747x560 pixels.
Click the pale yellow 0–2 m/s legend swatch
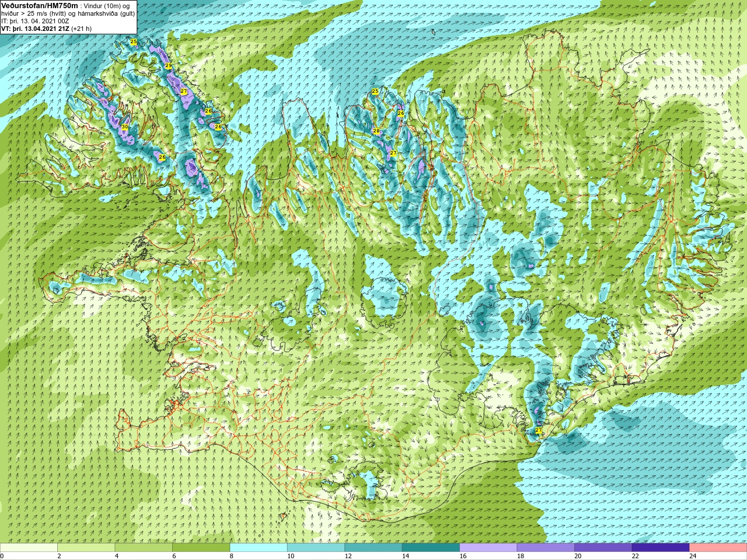click(29, 548)
